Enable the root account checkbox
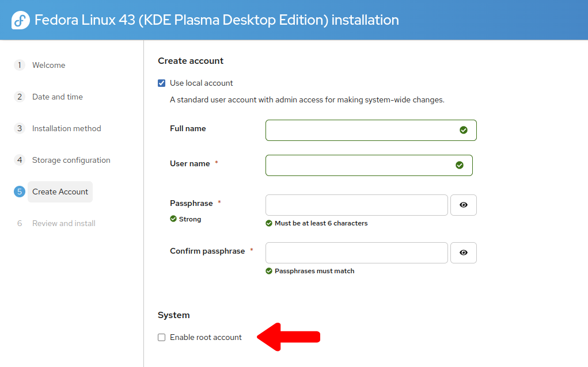This screenshot has height=367, width=588. (x=162, y=338)
